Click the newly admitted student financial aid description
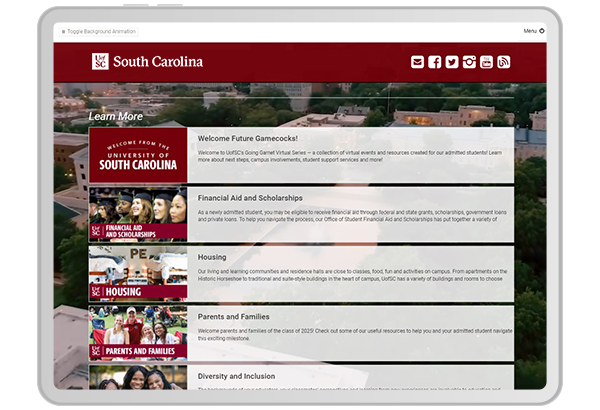Image resolution: width=600 pixels, height=410 pixels. click(x=352, y=216)
